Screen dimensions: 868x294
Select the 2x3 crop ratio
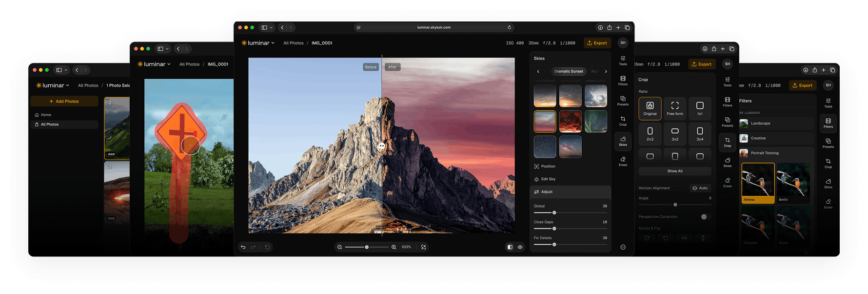650,134
